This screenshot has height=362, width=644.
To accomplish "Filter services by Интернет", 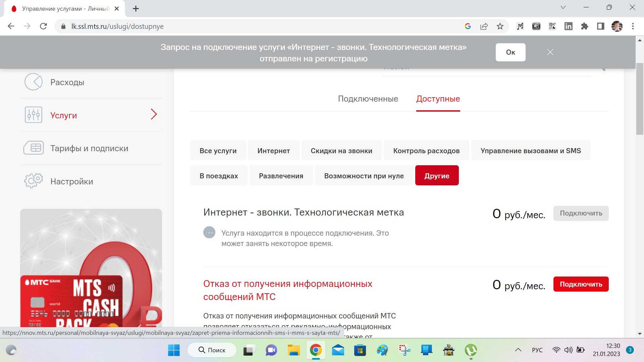I will (x=274, y=150).
